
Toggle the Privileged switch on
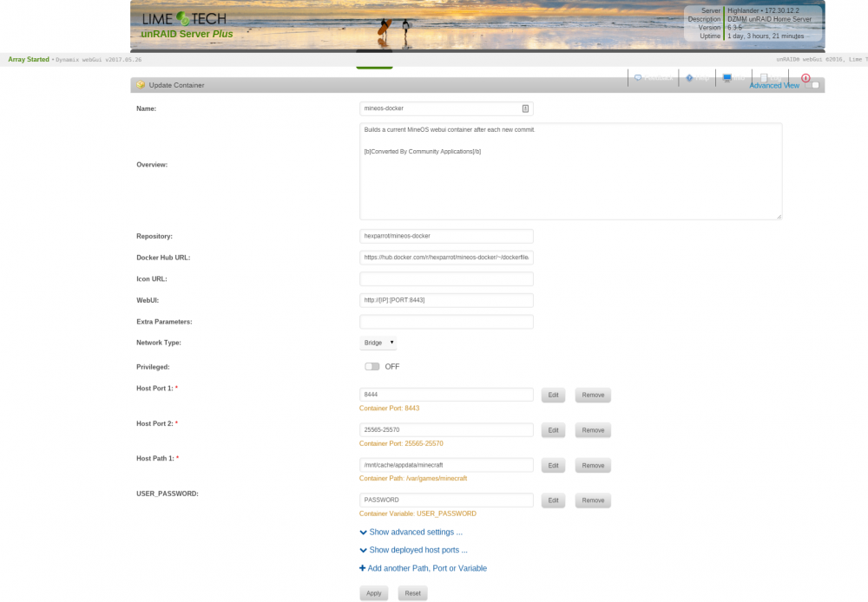pyautogui.click(x=372, y=366)
